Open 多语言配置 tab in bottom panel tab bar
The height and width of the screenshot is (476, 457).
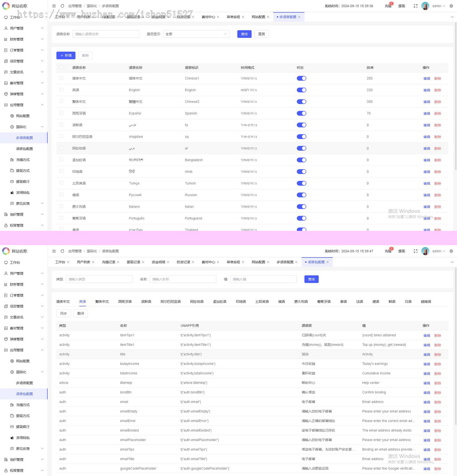coord(285,262)
